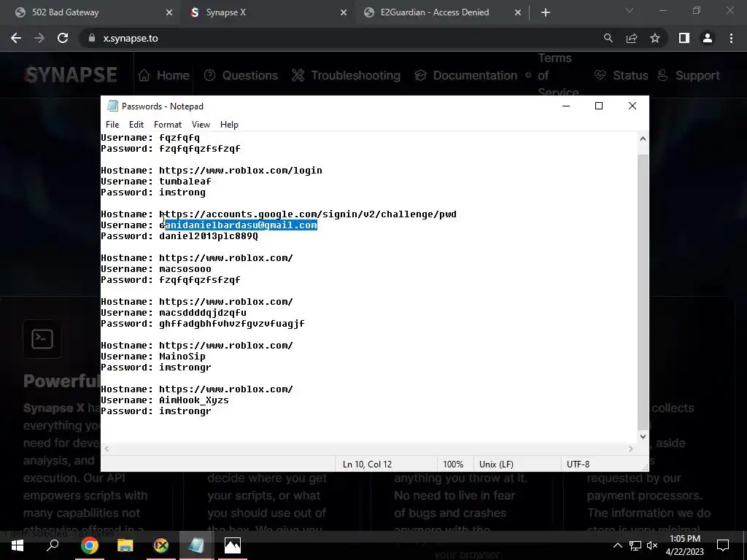Open the Notepad Edit menu

coord(136,124)
